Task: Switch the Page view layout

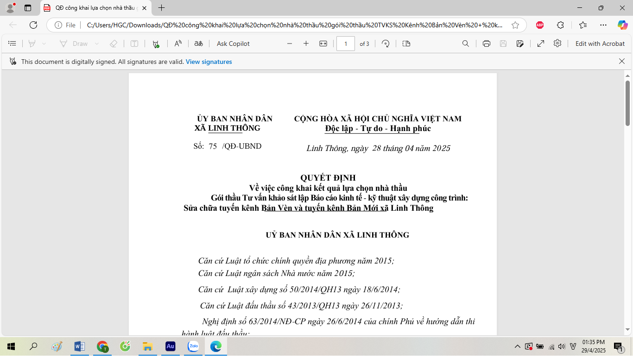Action: pyautogui.click(x=406, y=44)
